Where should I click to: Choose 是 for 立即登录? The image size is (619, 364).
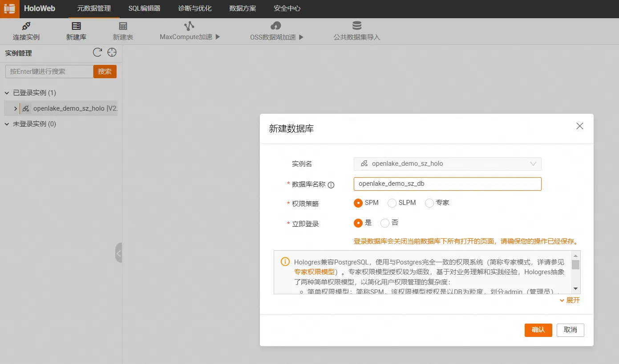tap(358, 223)
